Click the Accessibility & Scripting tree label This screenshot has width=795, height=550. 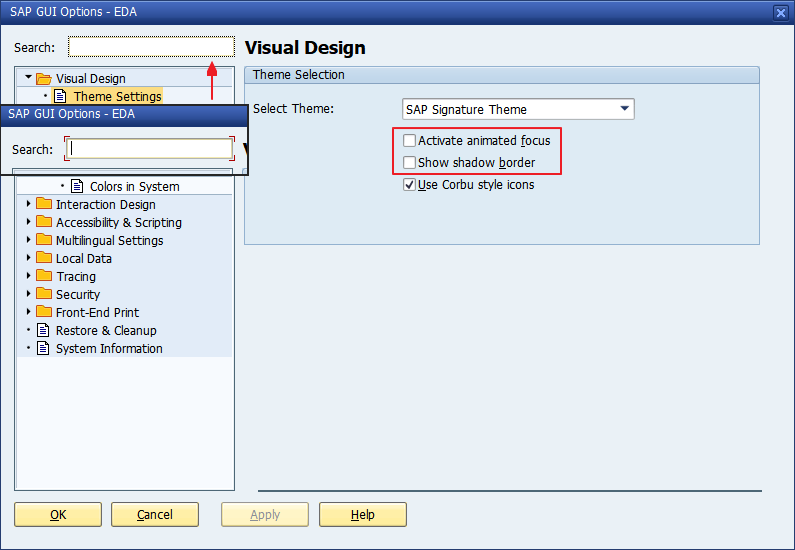119,223
